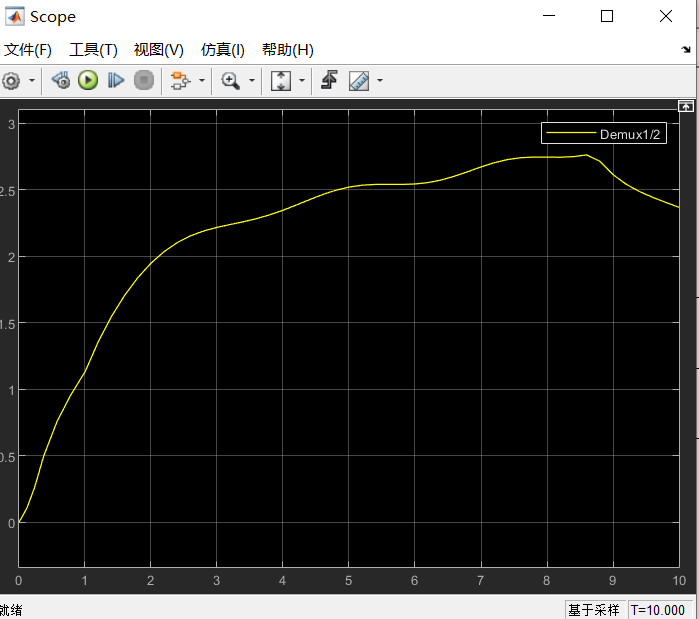This screenshot has width=699, height=619.
Task: Click the stop simulation button
Action: coord(144,81)
